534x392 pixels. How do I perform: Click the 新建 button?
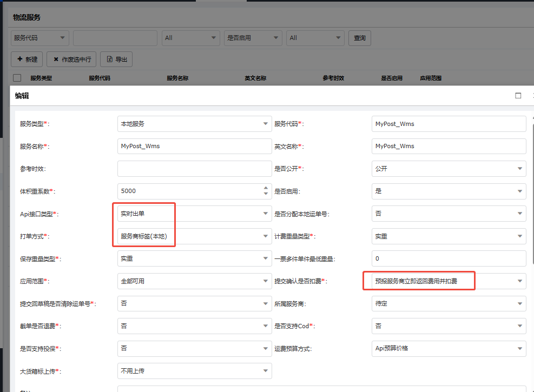coord(27,59)
